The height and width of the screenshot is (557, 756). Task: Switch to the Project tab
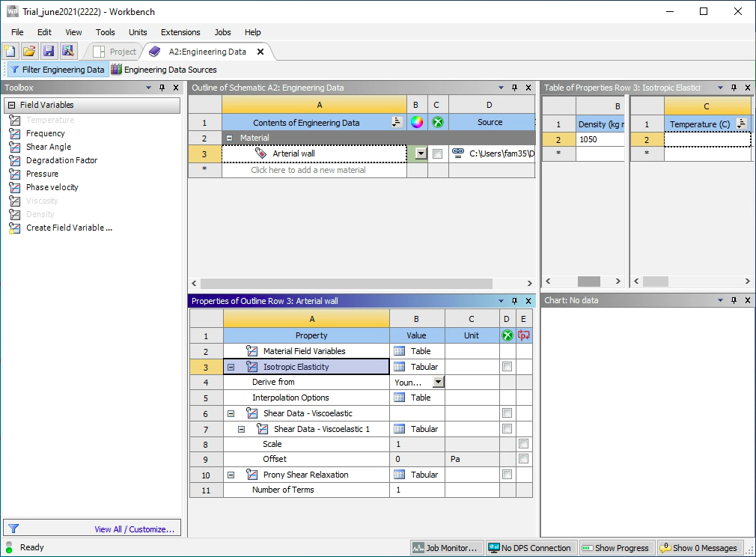[116, 52]
